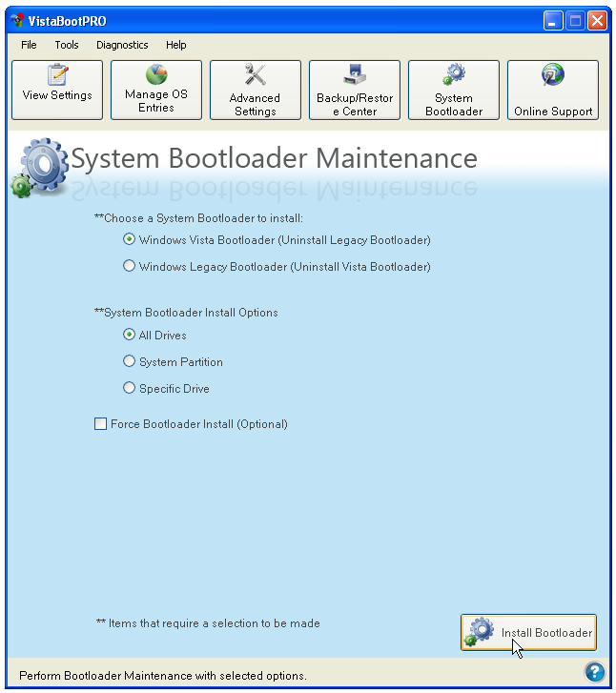Open the Tools menu
Screen dimensions: 616x693
coord(67,45)
